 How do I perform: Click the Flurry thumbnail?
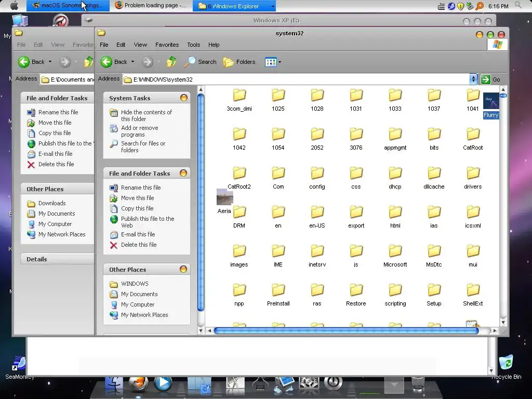click(491, 101)
